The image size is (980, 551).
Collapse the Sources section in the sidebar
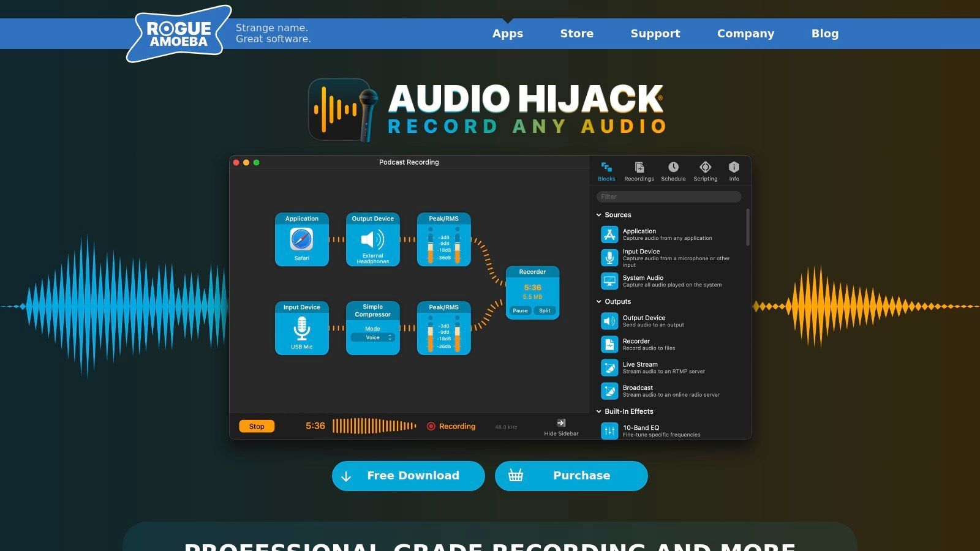click(599, 215)
